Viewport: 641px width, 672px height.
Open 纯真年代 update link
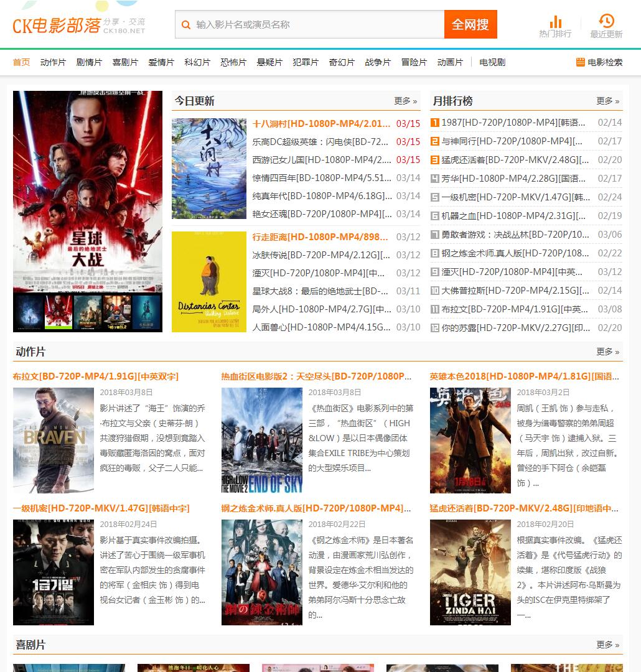click(322, 196)
